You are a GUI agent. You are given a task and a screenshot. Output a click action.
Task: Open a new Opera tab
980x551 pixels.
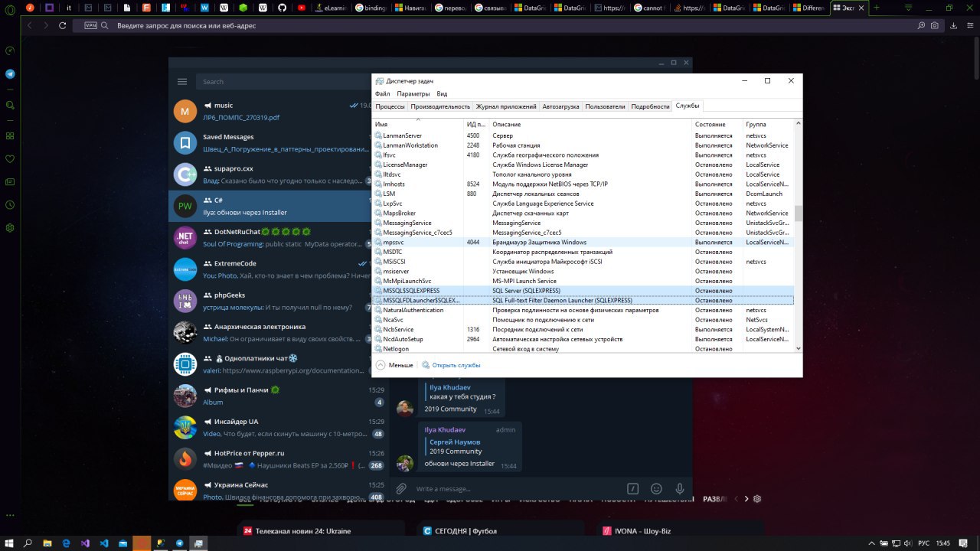coord(877,8)
